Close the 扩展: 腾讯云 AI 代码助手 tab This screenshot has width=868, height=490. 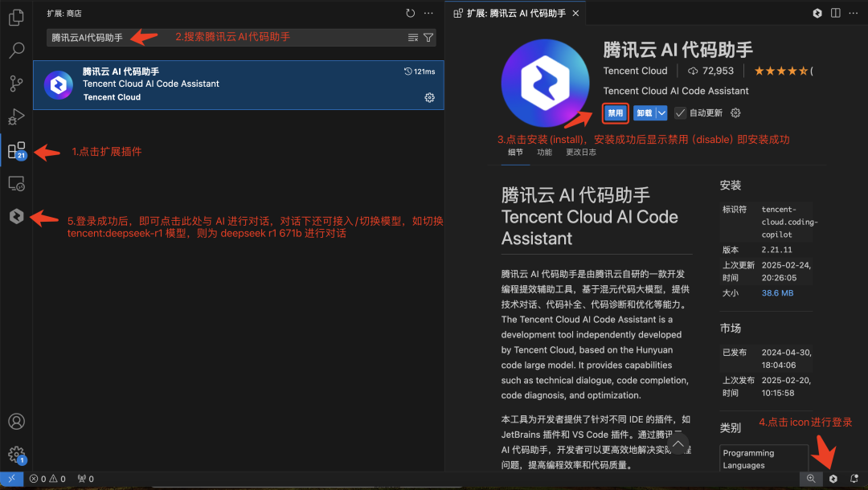tap(575, 14)
